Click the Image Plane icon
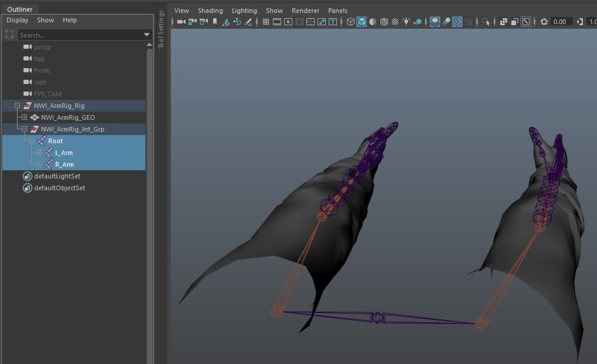Screen dimensions: 597x364 pos(226,22)
